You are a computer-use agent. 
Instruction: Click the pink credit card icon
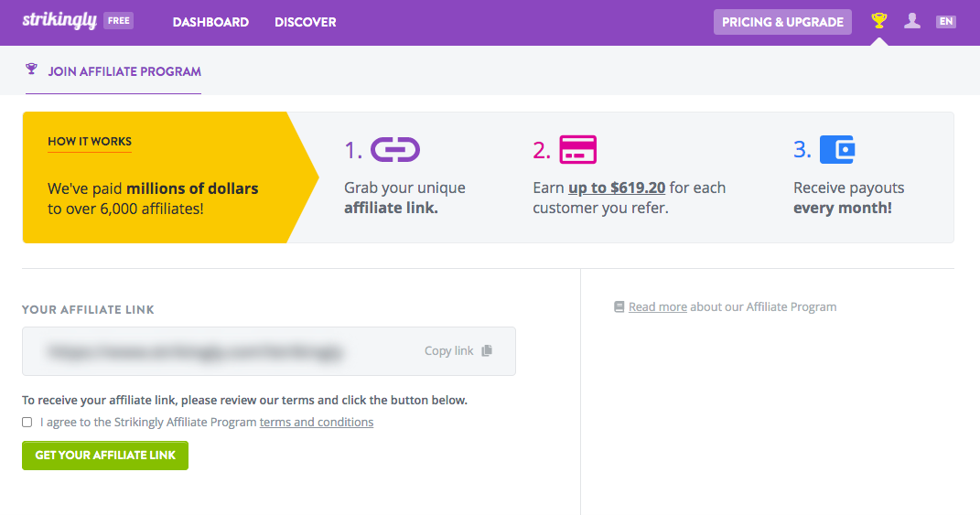(x=577, y=149)
